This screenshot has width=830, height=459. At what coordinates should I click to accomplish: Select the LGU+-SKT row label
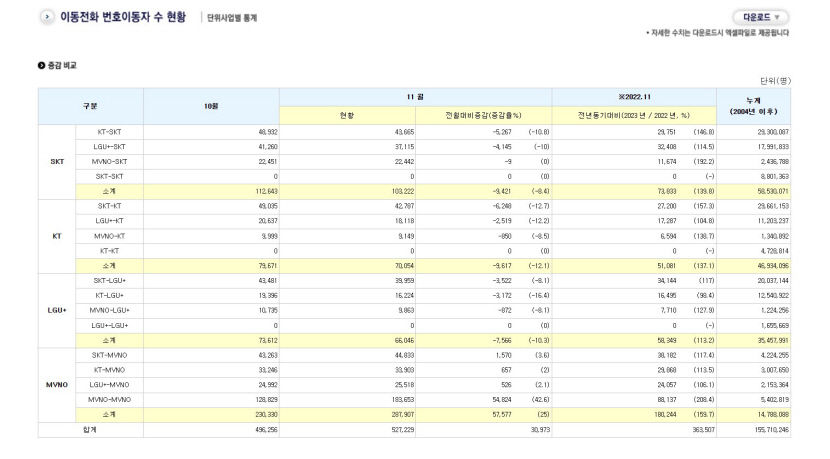click(110, 147)
